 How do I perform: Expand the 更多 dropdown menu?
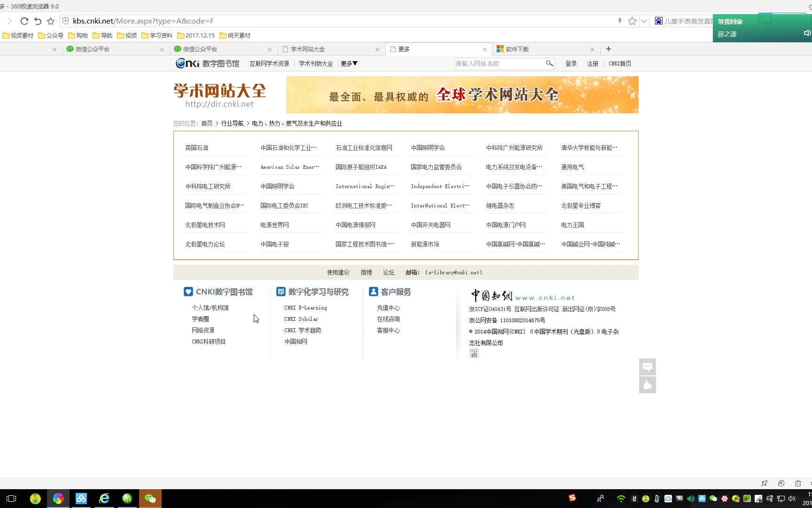tap(349, 63)
